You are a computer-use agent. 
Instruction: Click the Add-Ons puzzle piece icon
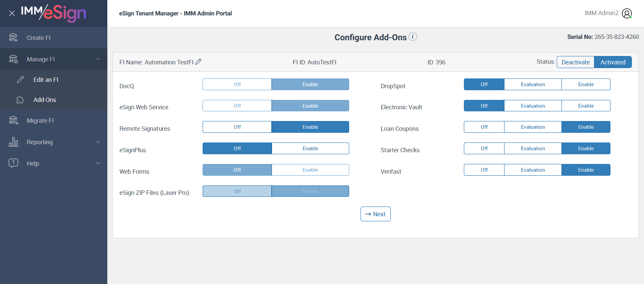(20, 100)
